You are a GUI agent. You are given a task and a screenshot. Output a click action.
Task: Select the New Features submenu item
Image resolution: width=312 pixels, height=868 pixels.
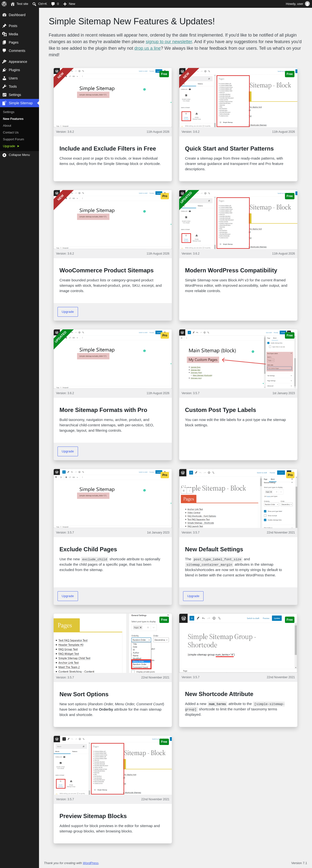[13, 119]
